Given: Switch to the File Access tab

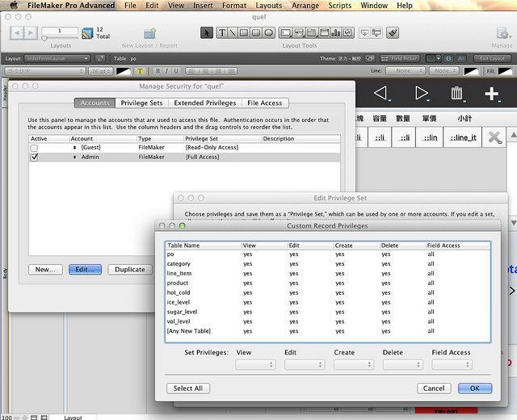Looking at the screenshot, I should [x=265, y=103].
